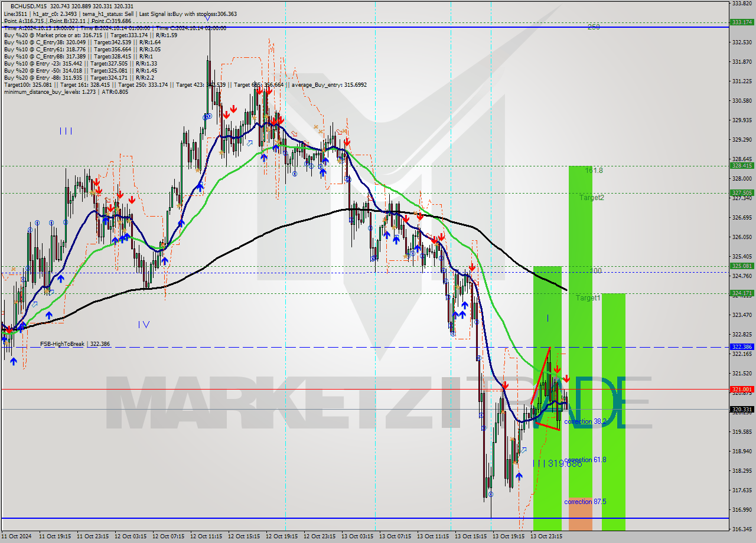Click the 13 Oct 19:15 time label
The width and height of the screenshot is (756, 543).
pyautogui.click(x=509, y=537)
